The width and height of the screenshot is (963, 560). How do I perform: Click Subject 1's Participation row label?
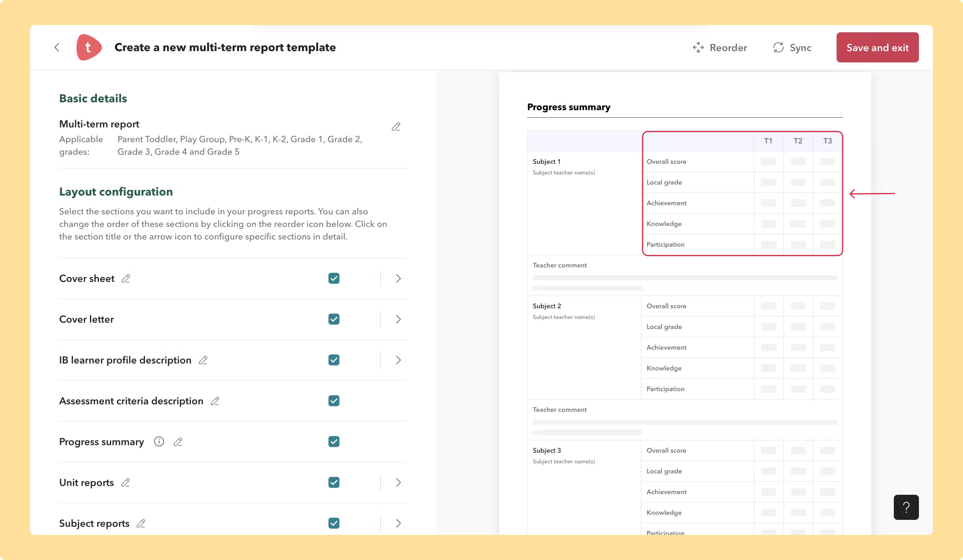point(665,245)
